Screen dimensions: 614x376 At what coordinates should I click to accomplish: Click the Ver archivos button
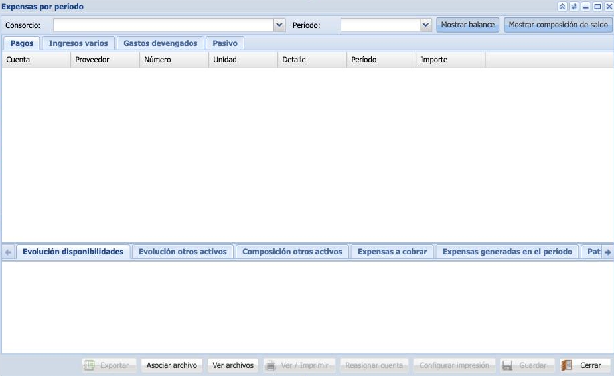click(x=233, y=365)
